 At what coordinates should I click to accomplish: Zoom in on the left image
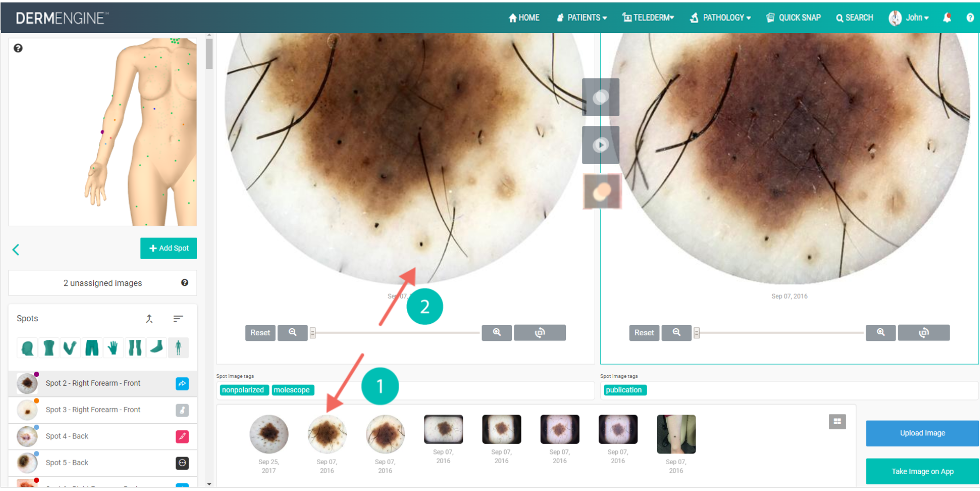[497, 333]
